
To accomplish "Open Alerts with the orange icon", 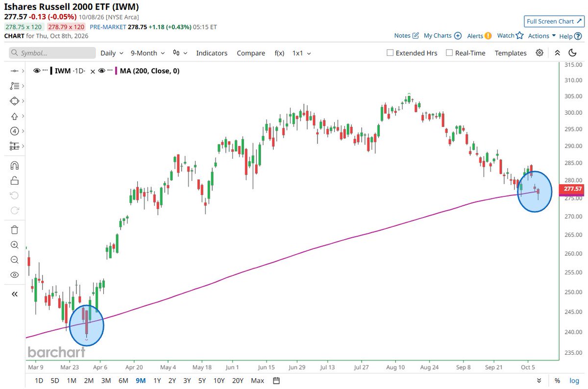I will 479,36.
